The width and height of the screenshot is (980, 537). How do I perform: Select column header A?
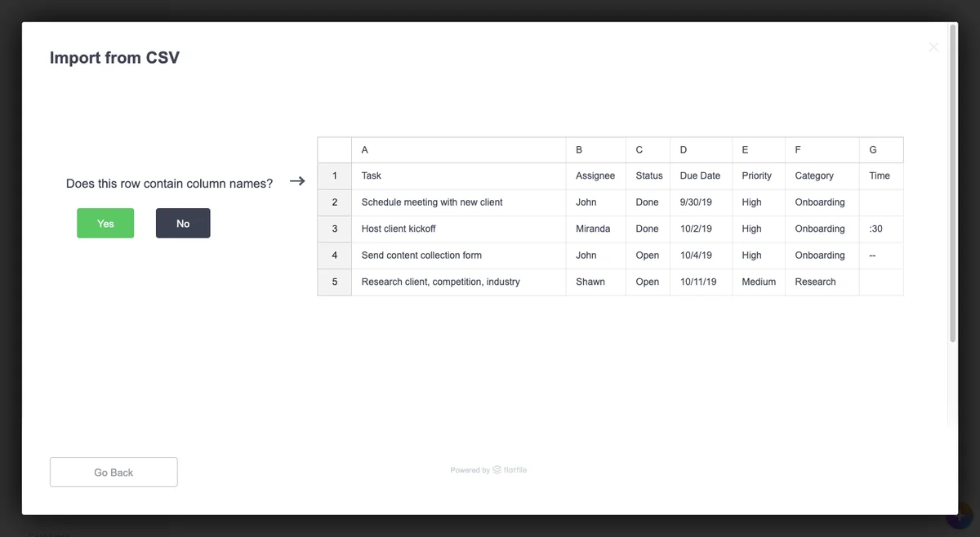coord(457,149)
